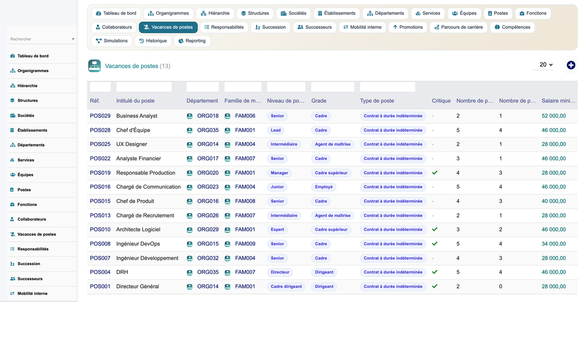Image resolution: width=588 pixels, height=364 pixels.
Task: Click the Organigrammes sidebar icon
Action: 13,71
